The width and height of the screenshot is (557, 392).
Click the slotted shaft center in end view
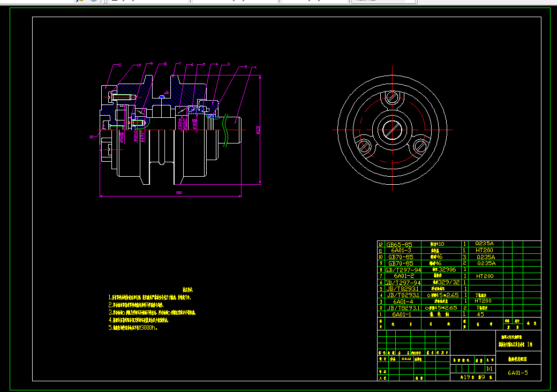coord(392,130)
